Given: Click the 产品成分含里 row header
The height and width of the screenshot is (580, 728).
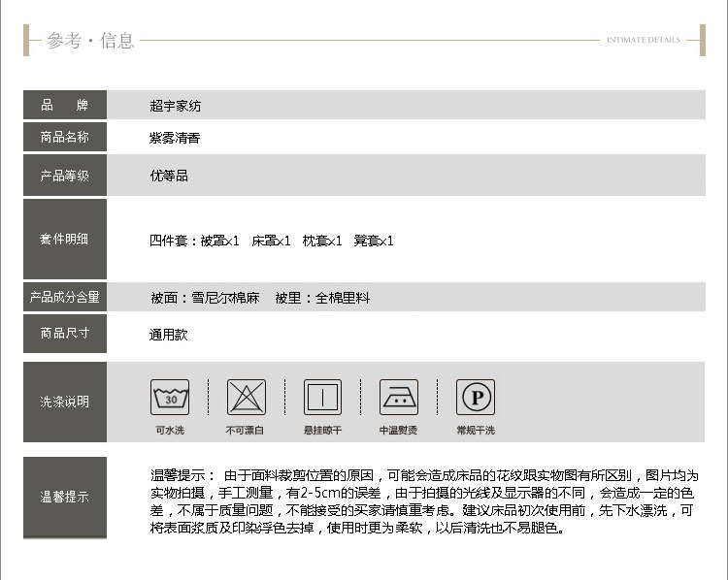Looking at the screenshot, I should 65,297.
